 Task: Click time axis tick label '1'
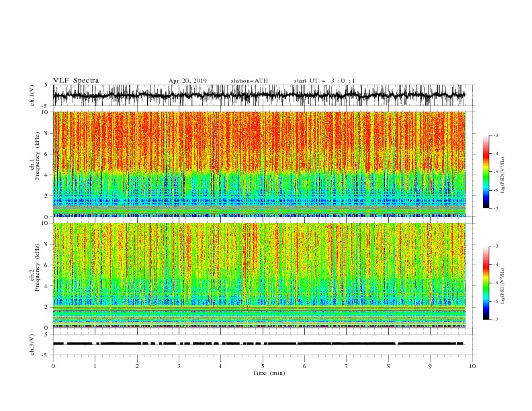pyautogui.click(x=95, y=366)
